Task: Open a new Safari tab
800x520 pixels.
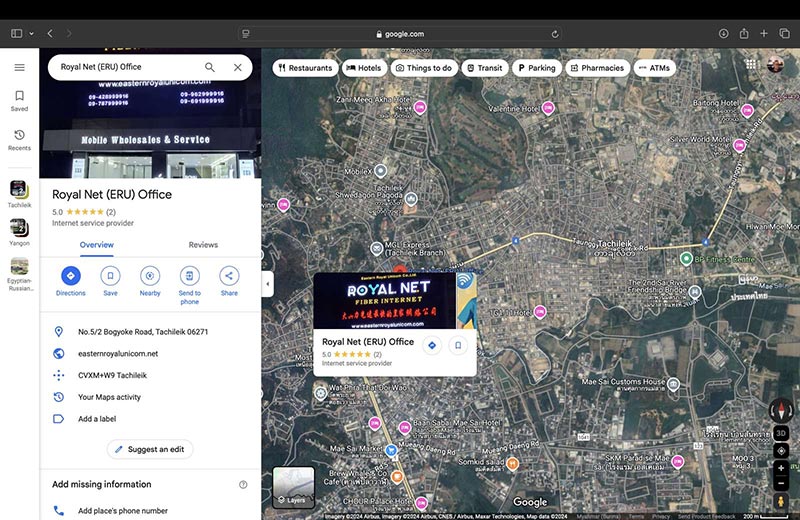Action: (764, 34)
